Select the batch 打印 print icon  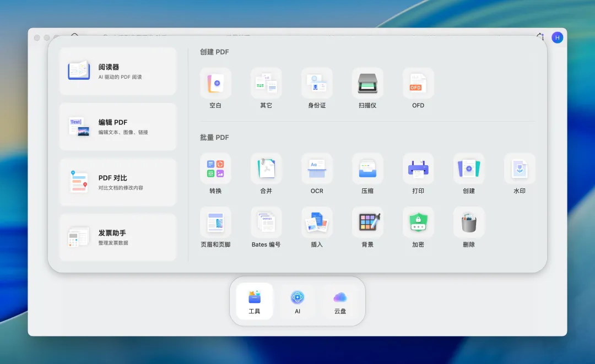pyautogui.click(x=418, y=169)
